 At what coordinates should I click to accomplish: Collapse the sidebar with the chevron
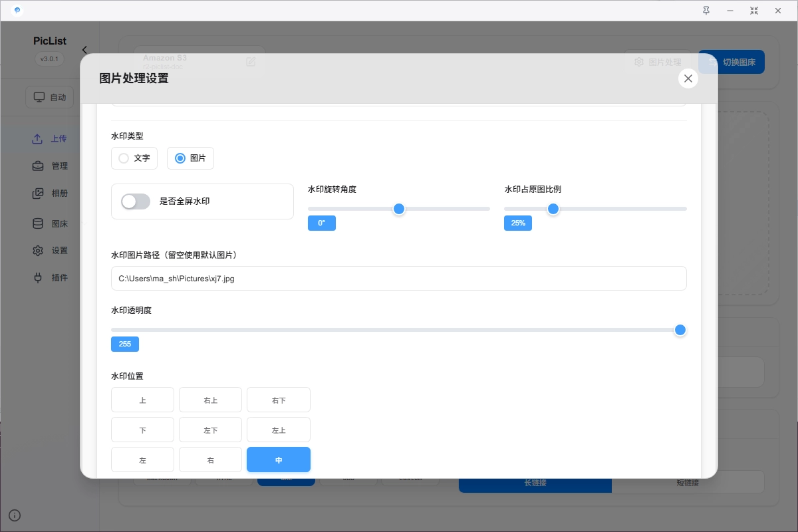tap(84, 50)
